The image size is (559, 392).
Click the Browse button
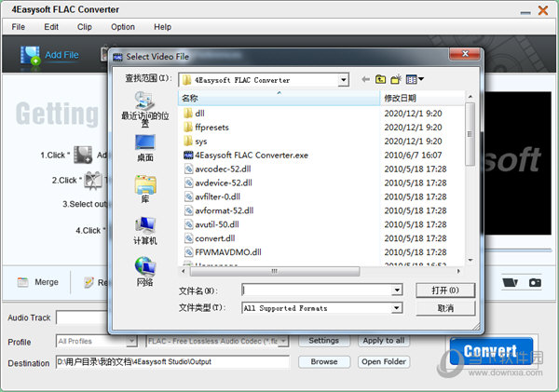point(324,361)
